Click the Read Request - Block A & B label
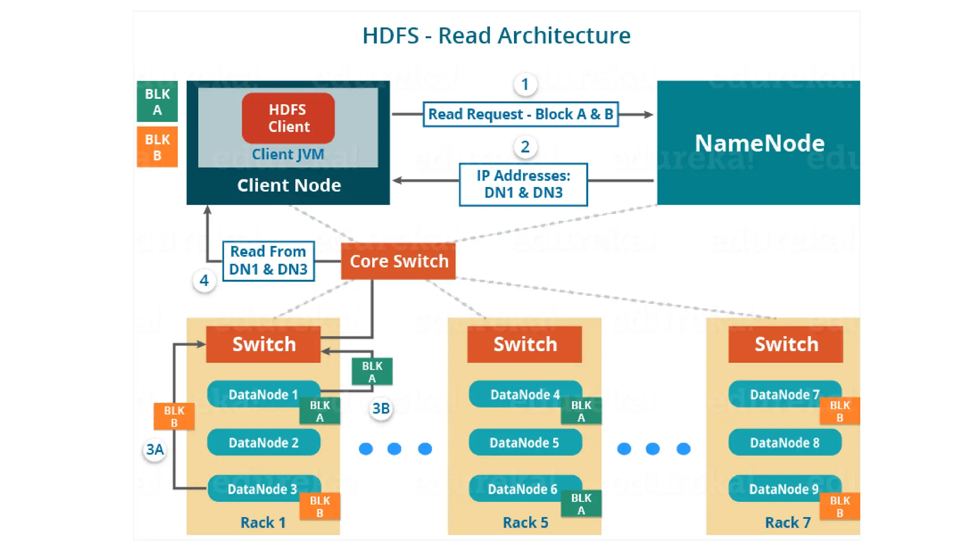 (521, 114)
